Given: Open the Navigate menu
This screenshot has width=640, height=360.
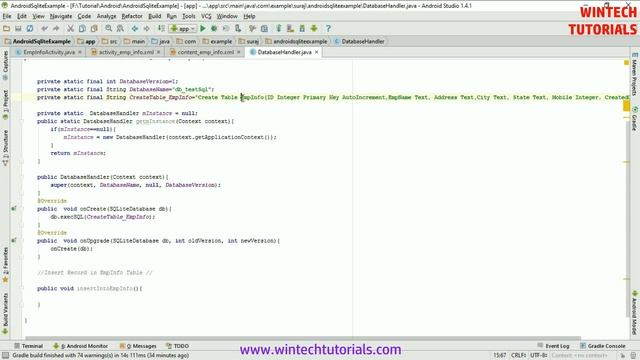Looking at the screenshot, I should (x=61, y=16).
